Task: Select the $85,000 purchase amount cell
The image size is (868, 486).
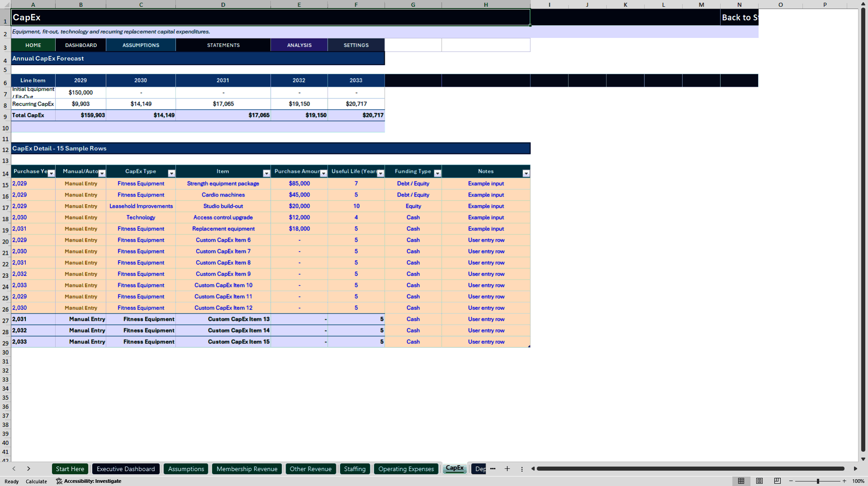Action: [x=299, y=183]
